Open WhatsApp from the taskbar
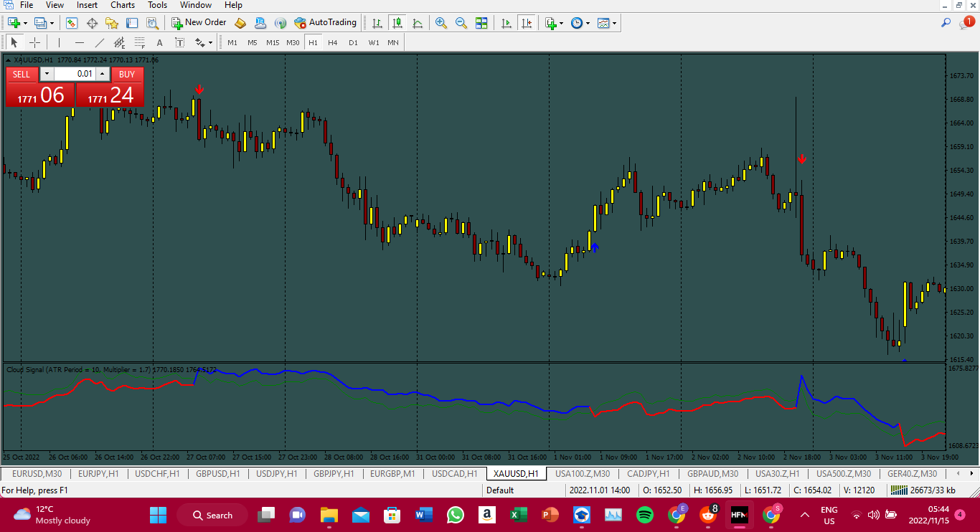Viewport: 980px width, 532px height. (x=455, y=515)
